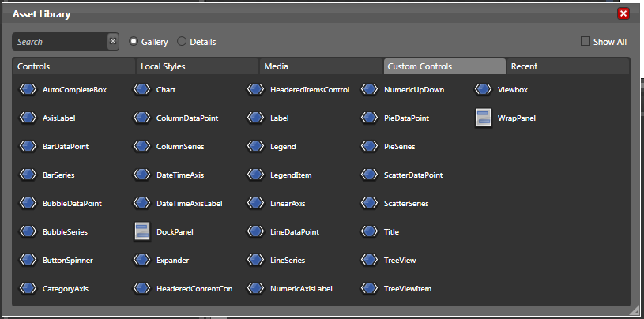Click the 'DockPanel' name text
The image size is (644, 319).
point(175,232)
